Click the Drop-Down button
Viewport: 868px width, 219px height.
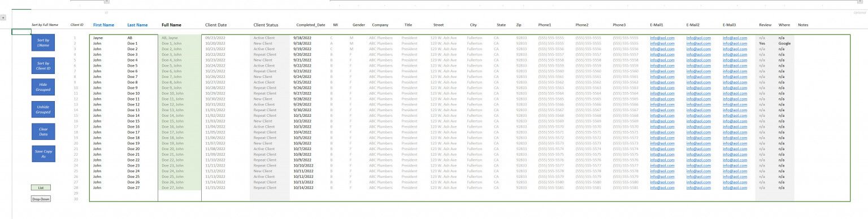point(41,199)
